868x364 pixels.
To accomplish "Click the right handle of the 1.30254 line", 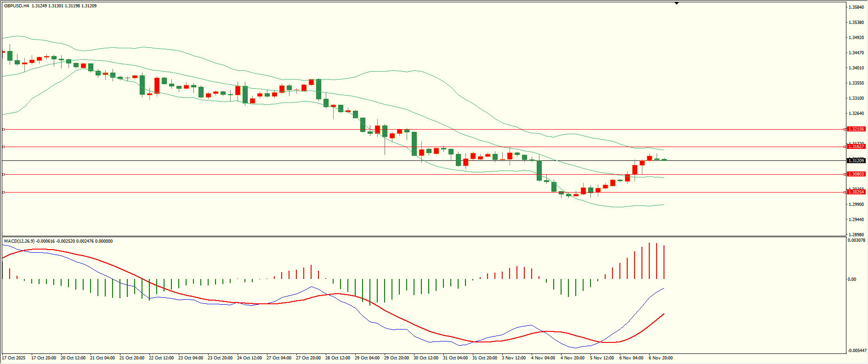I will (845, 192).
